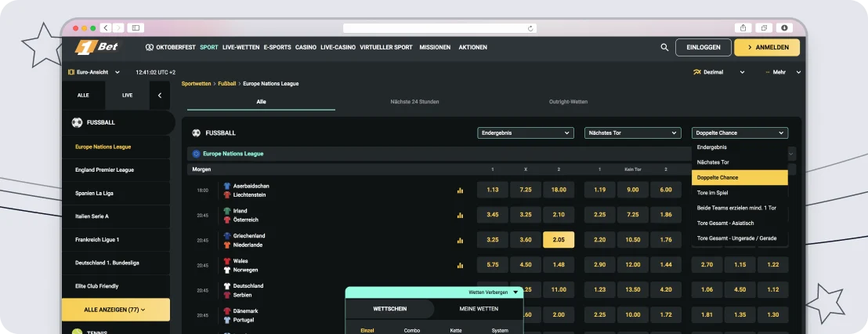Pick 5.75 odds on Wales win
868x334 pixels.
[492, 265]
